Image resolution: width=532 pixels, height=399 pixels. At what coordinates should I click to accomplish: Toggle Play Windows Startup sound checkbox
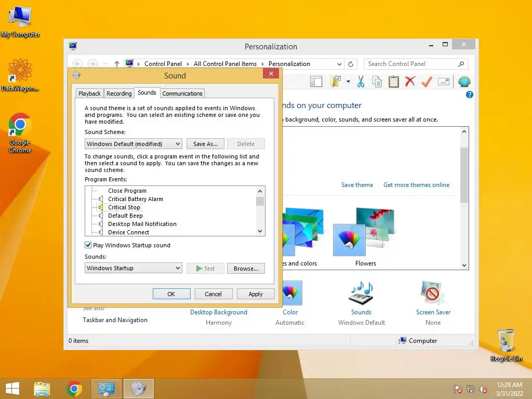(x=88, y=245)
